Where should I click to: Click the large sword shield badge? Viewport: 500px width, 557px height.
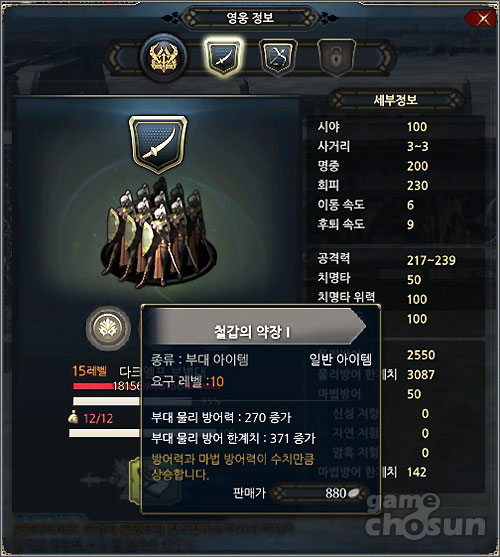(x=158, y=143)
